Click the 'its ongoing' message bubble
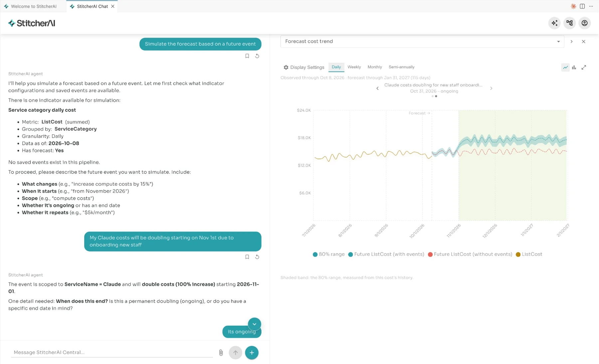Image resolution: width=599 pixels, height=364 pixels. point(242,332)
